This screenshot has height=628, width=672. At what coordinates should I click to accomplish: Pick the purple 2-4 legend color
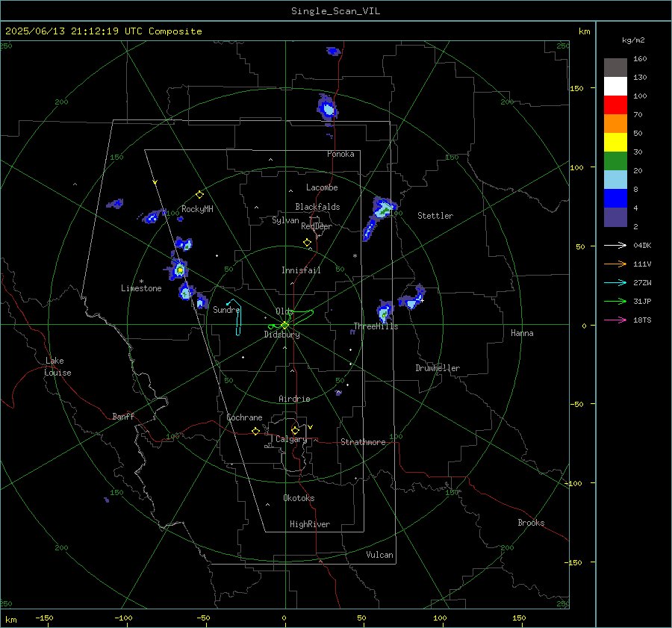point(615,217)
